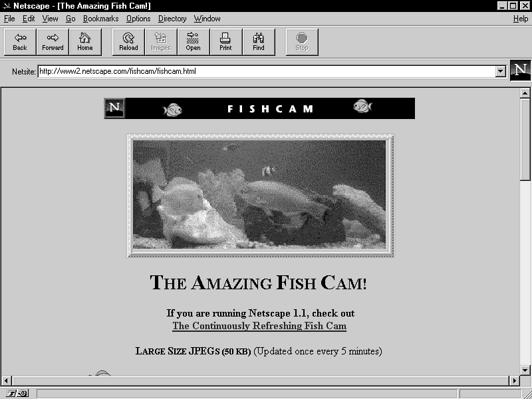The image size is (532, 399).
Task: Open the File menu
Action: tap(9, 19)
